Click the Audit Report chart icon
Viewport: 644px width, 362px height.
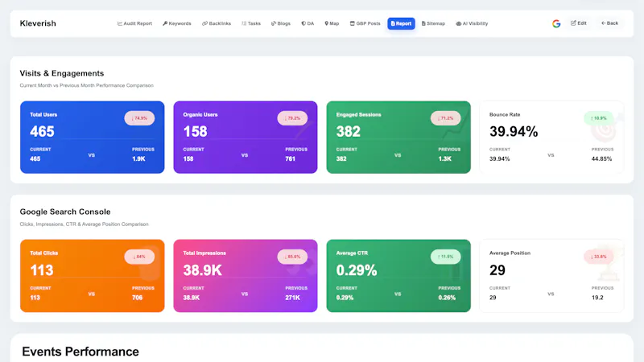(120, 23)
